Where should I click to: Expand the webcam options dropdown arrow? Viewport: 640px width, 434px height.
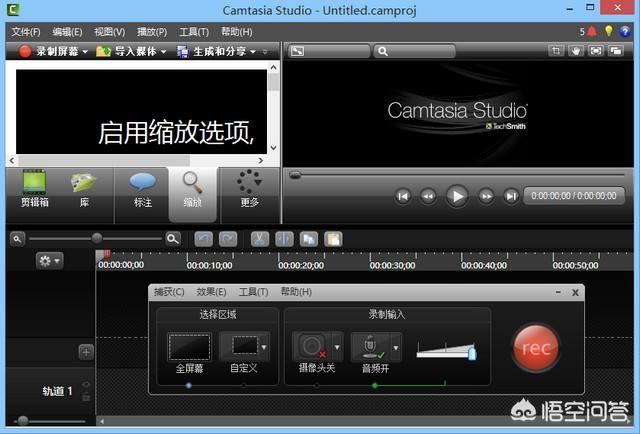click(337, 347)
